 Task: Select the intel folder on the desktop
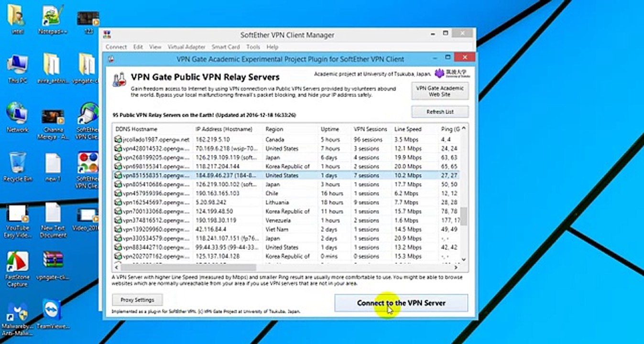17,20
